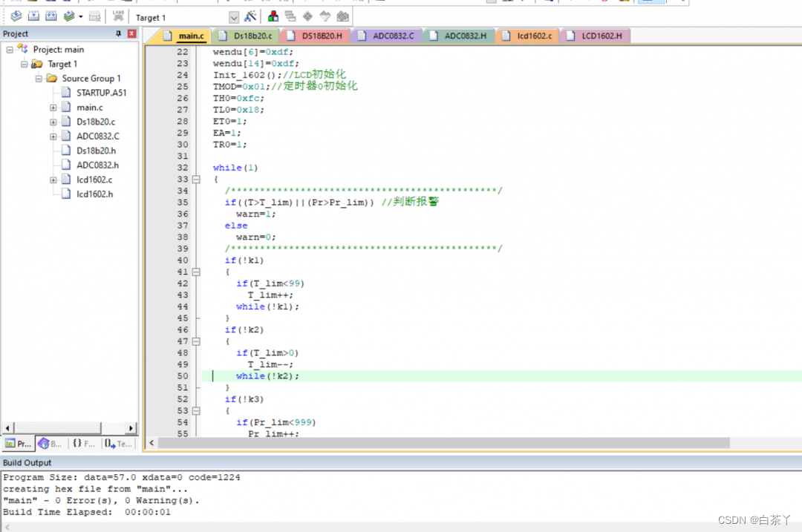This screenshot has width=802, height=532.
Task: Expand the lcd1602.c tree node
Action: [x=53, y=180]
